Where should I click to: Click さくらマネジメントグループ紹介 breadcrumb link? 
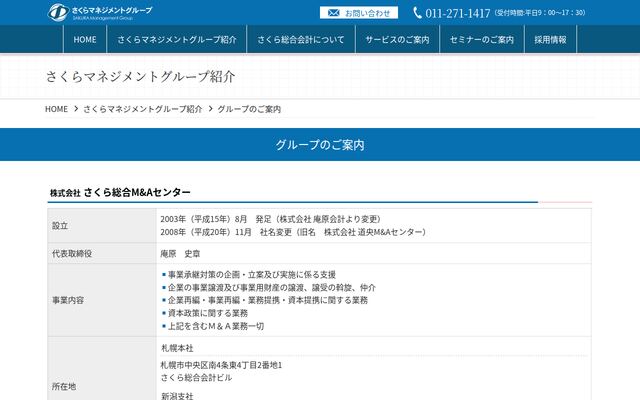click(x=143, y=109)
